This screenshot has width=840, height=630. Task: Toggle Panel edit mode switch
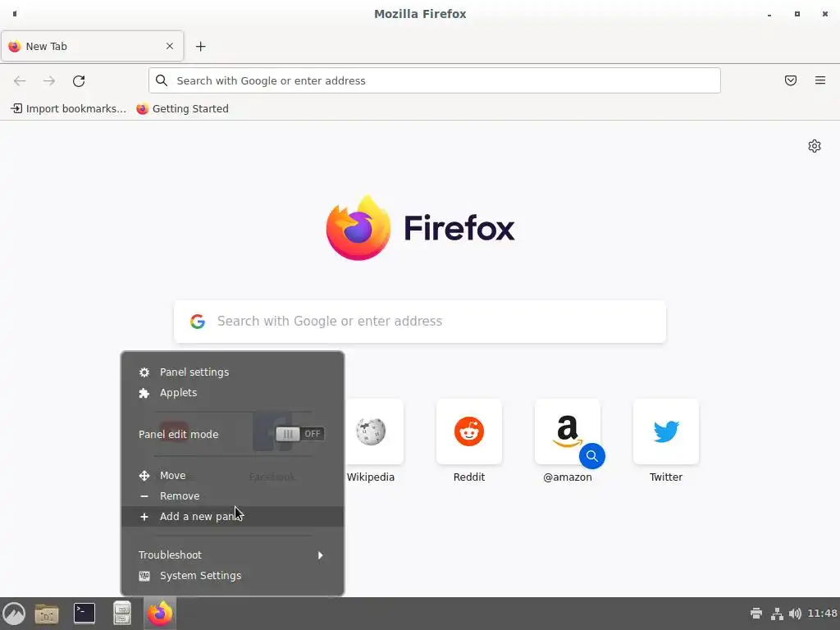300,434
